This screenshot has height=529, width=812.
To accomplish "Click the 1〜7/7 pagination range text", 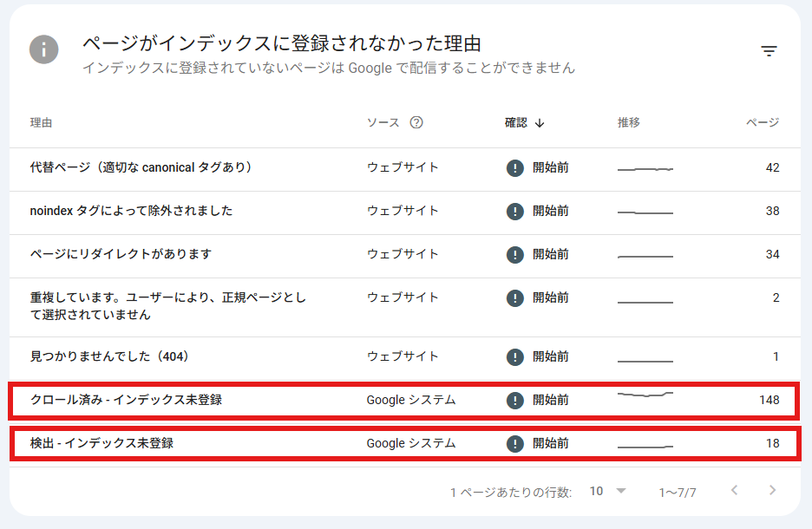I will coord(678,493).
